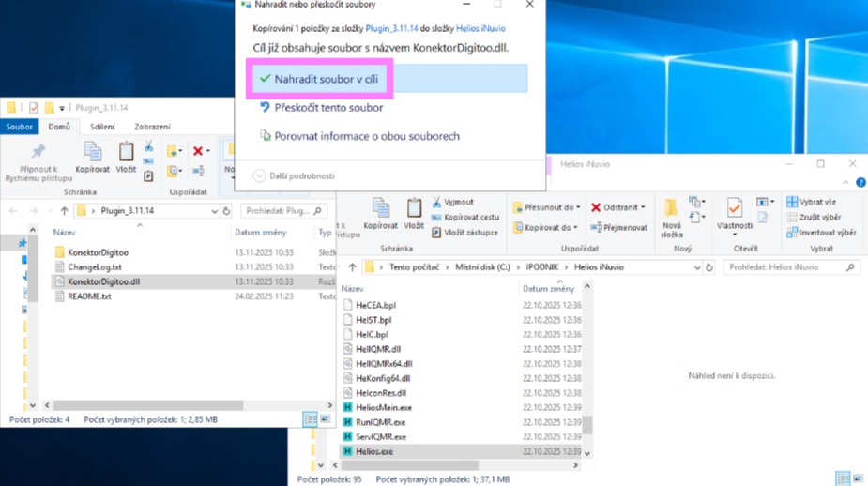Open address history dropdown in Helios iNuvio window

coord(697,267)
